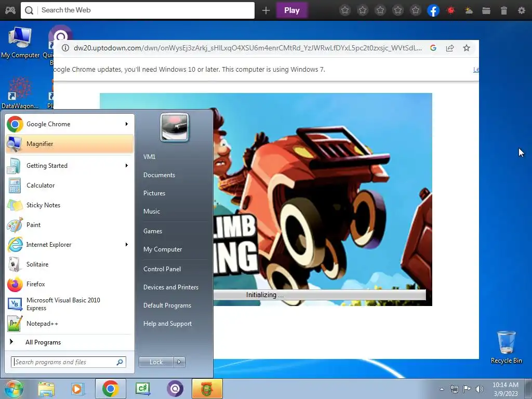Click the plus button beside Play
Screen dimensions: 532x399
coord(266,10)
